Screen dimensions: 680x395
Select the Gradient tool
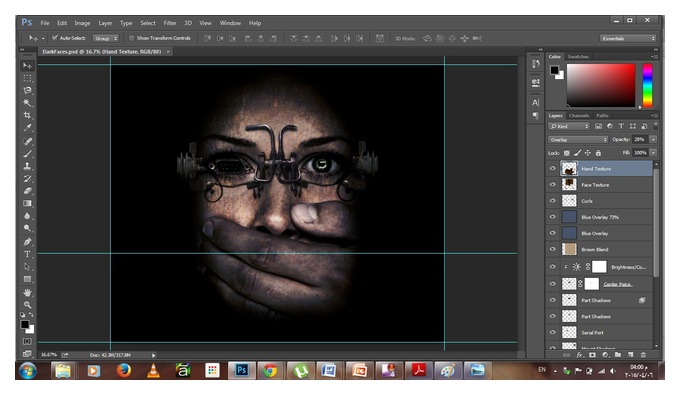(27, 203)
